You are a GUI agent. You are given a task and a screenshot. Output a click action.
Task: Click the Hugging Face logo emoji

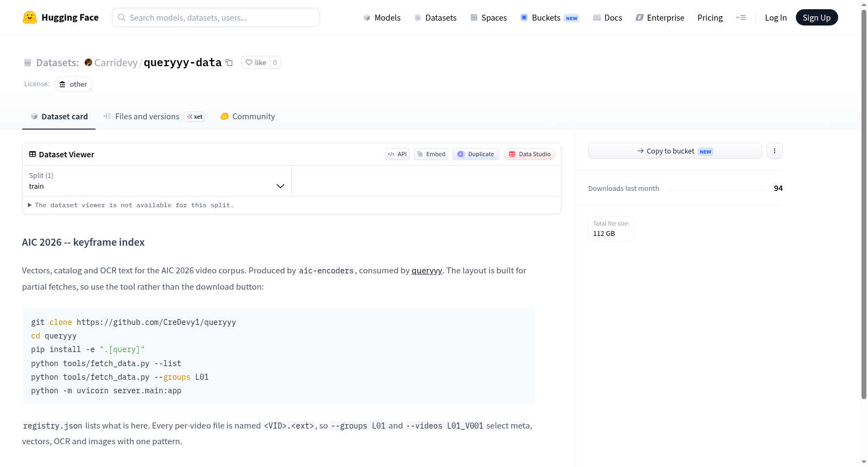[x=30, y=17]
